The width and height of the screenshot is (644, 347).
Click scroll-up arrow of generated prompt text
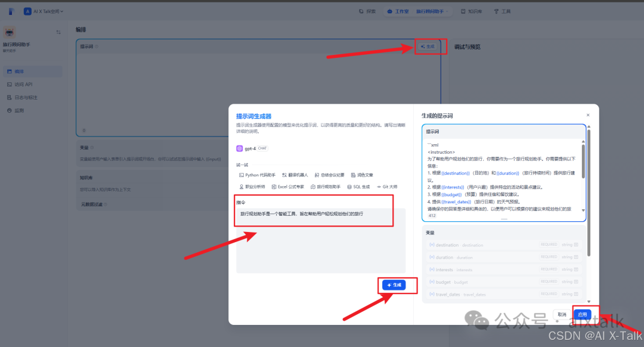(583, 142)
